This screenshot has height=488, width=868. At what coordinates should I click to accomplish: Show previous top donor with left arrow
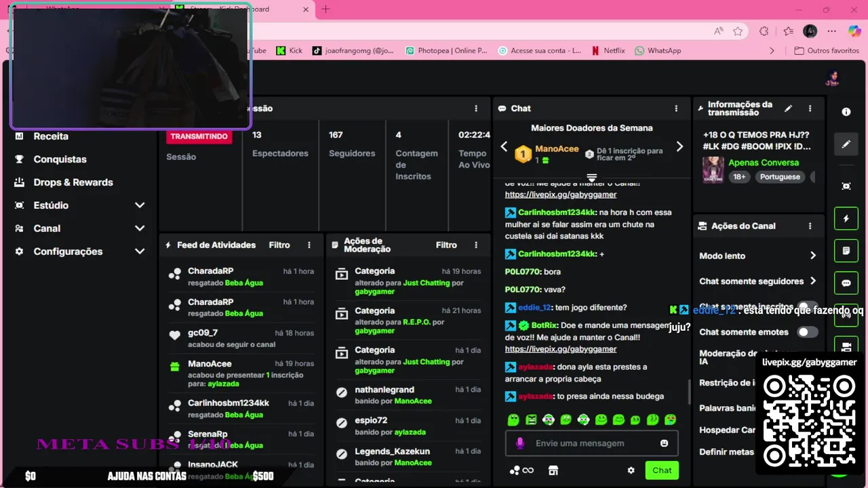504,146
